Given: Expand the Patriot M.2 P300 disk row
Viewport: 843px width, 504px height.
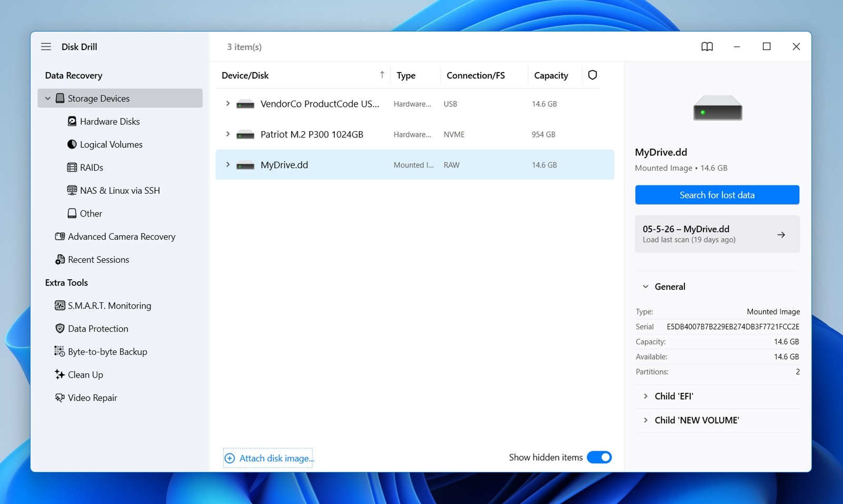Looking at the screenshot, I should (x=227, y=134).
